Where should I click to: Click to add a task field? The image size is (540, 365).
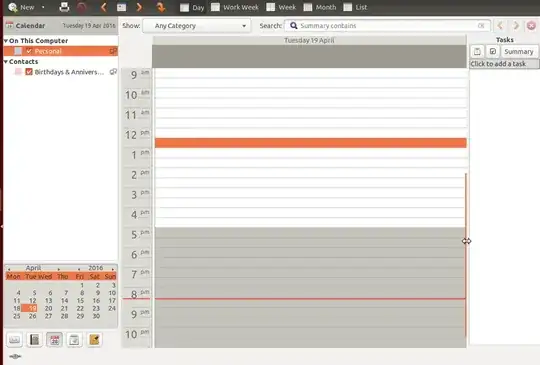[x=504, y=64]
